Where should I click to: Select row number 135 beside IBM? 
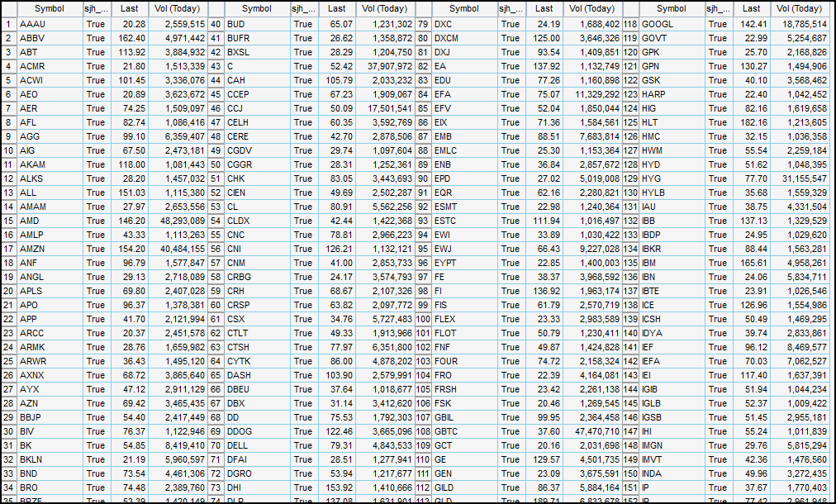click(x=631, y=263)
